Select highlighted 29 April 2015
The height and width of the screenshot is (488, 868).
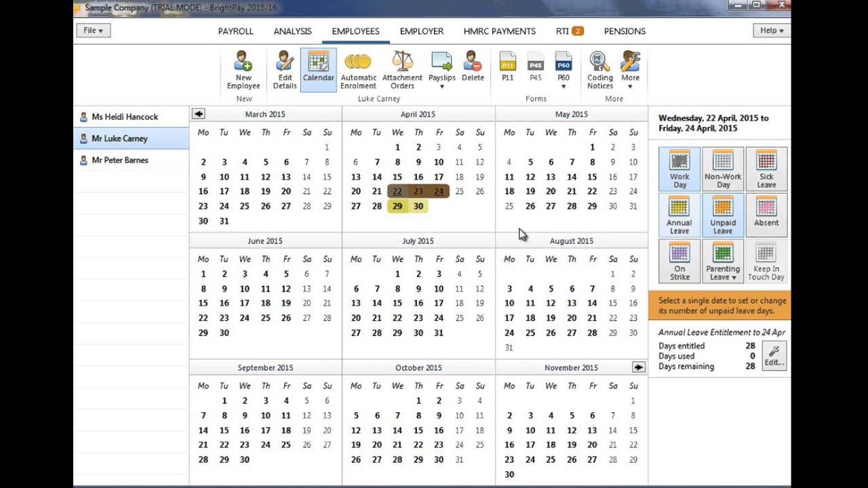397,206
